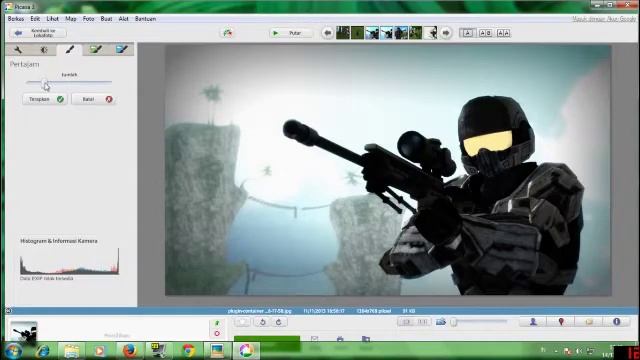This screenshot has height=360, width=640.
Task: Show the People panel
Action: click(533, 322)
